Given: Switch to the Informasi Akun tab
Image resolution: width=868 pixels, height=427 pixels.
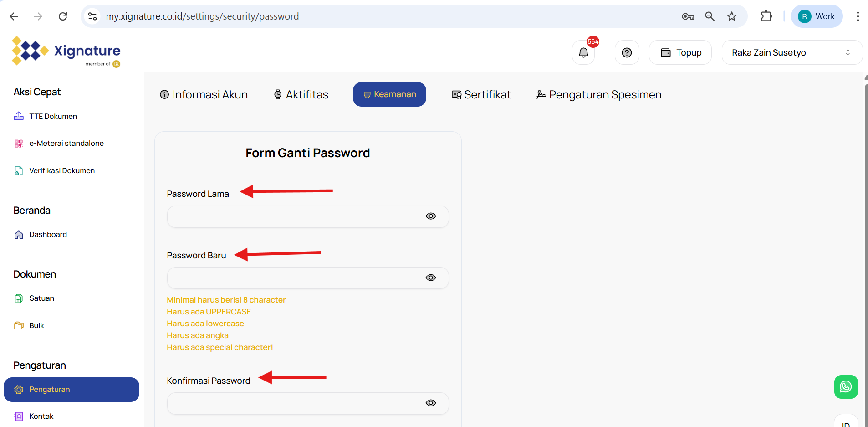Looking at the screenshot, I should click(204, 94).
